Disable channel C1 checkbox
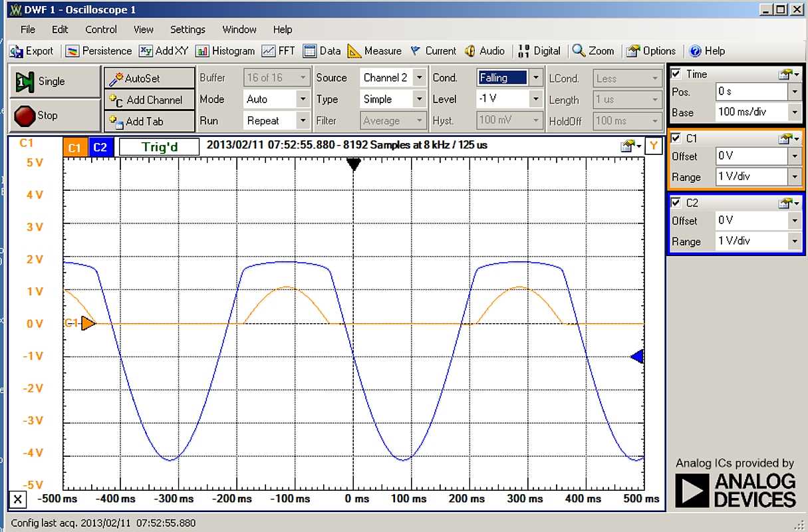The height and width of the screenshot is (532, 808). 676,138
